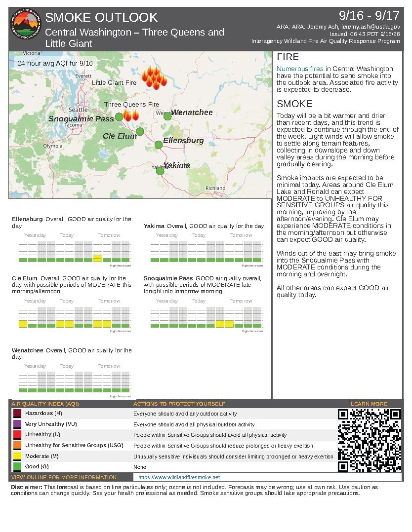Click the 'Hazardous (H)' legend label

tap(43, 413)
